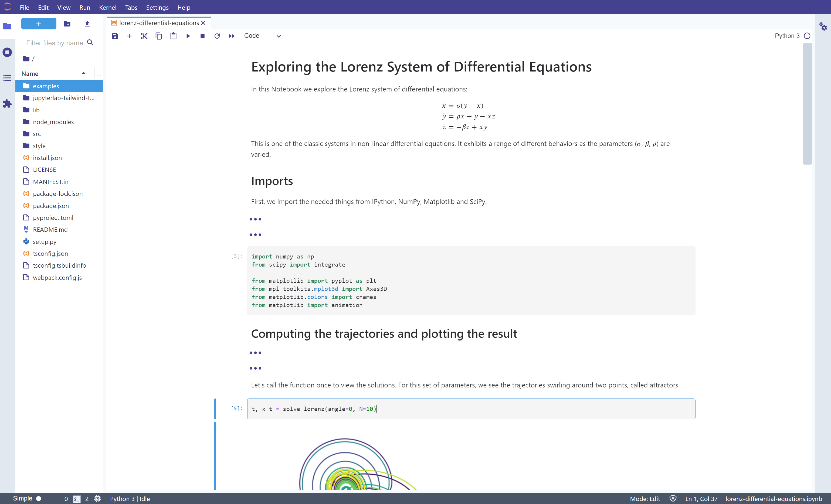Open the Extension Manager puzzle icon

click(7, 104)
